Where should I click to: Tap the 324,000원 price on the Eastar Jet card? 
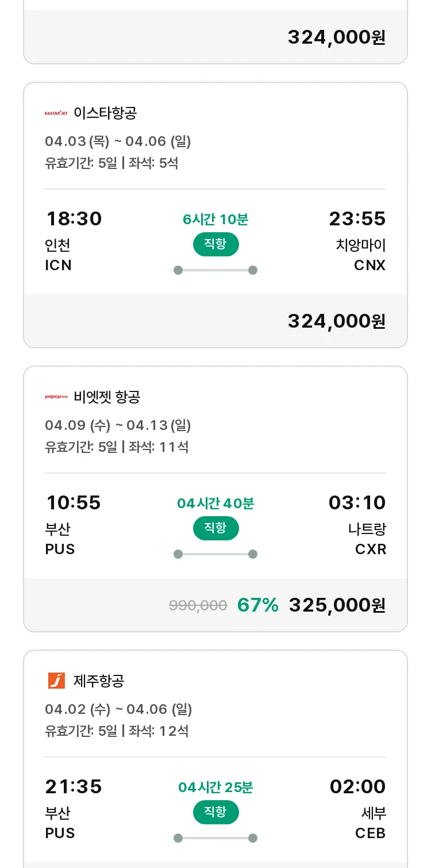point(337,321)
